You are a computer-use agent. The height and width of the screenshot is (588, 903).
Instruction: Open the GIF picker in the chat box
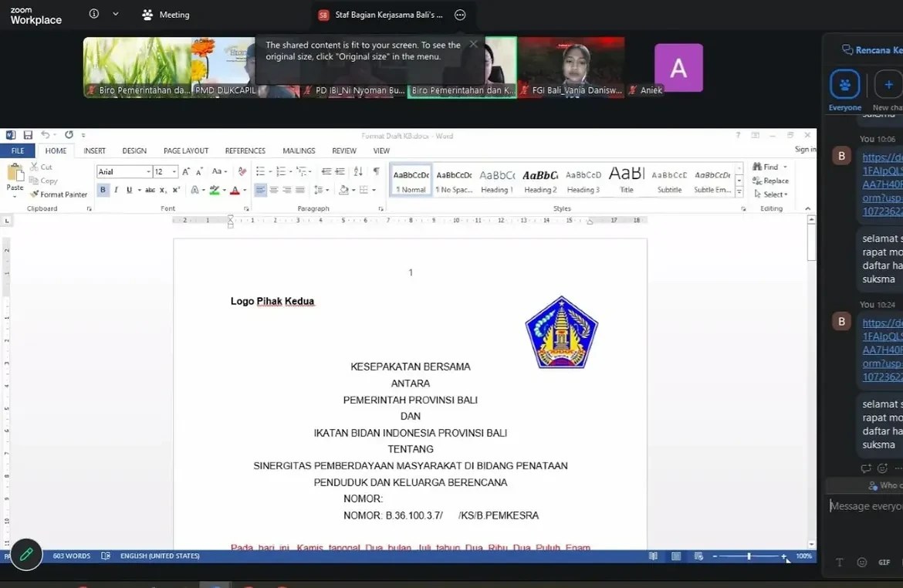[x=884, y=562]
